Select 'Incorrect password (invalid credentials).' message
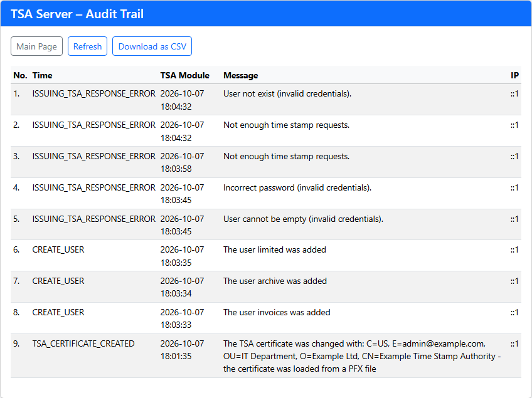 (297, 187)
